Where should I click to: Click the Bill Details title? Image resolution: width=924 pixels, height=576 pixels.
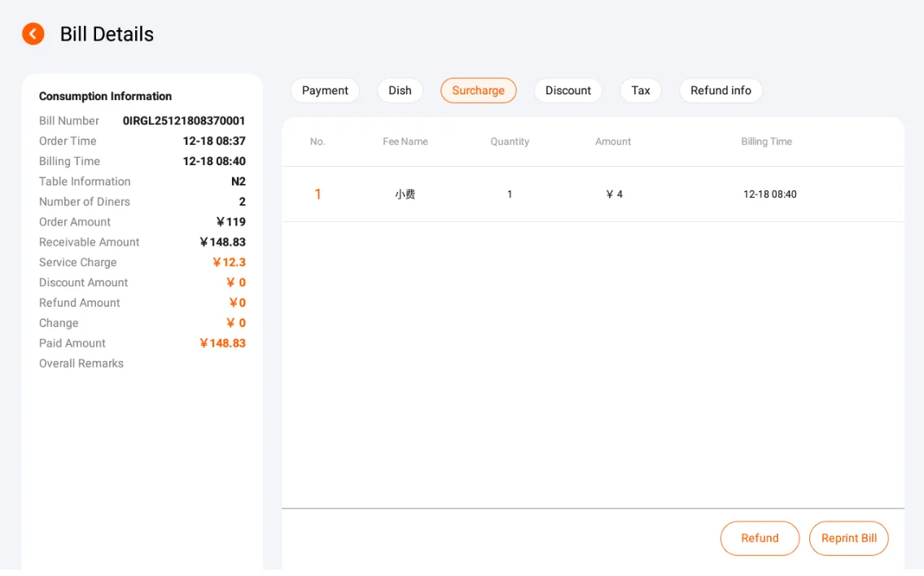107,34
